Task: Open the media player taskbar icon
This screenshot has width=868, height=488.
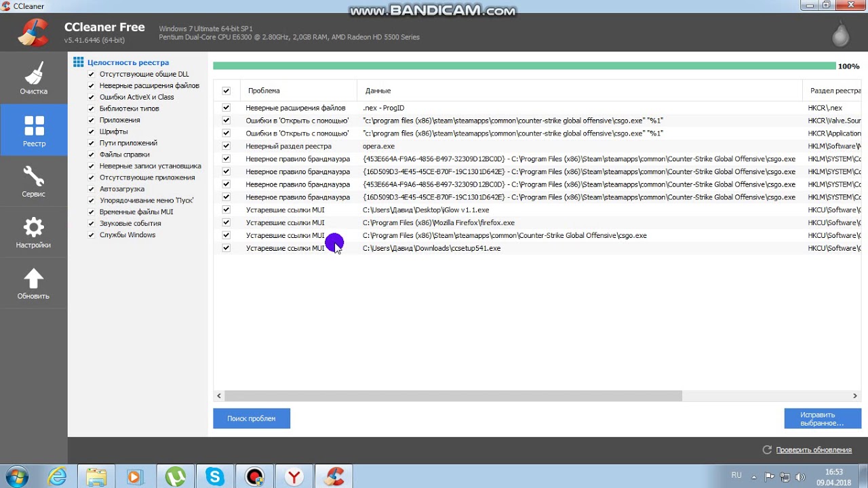Action: tap(134, 477)
